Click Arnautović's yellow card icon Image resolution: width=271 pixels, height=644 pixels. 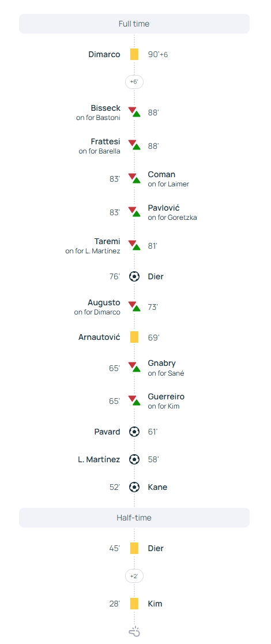click(x=134, y=337)
